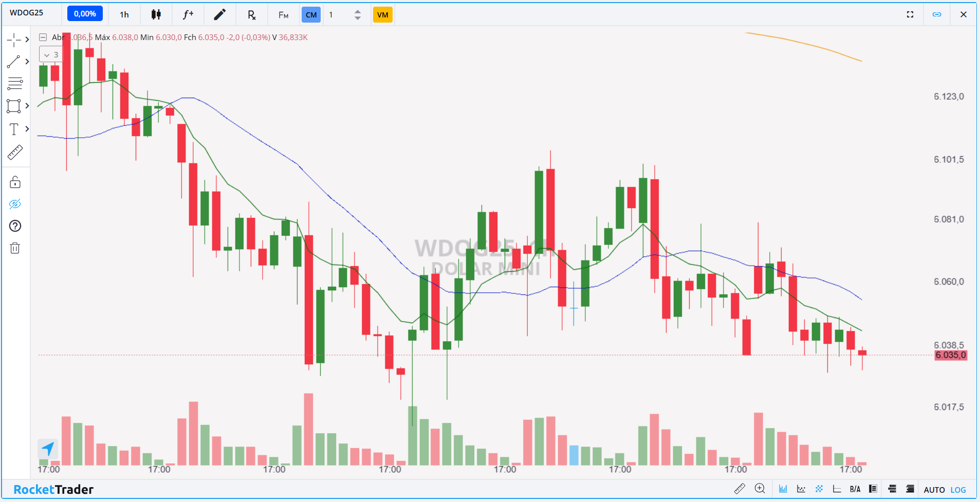Collapse the OHLC legend with minus box
980x502 pixels.
click(43, 38)
